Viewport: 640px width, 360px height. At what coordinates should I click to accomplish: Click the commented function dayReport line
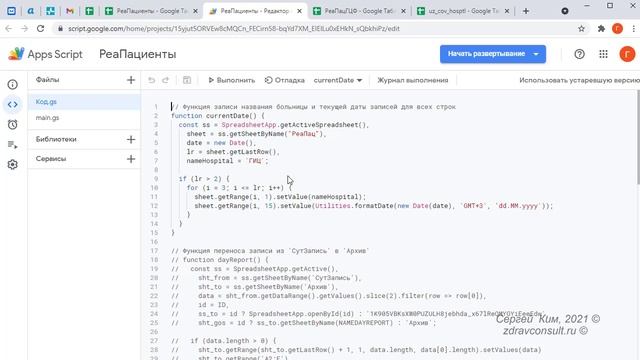pos(220,260)
